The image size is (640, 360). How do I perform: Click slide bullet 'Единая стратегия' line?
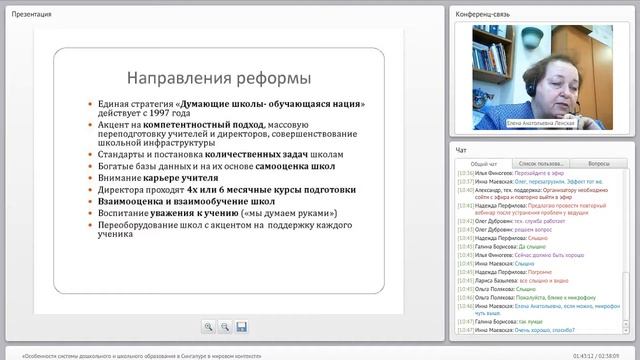(231, 108)
